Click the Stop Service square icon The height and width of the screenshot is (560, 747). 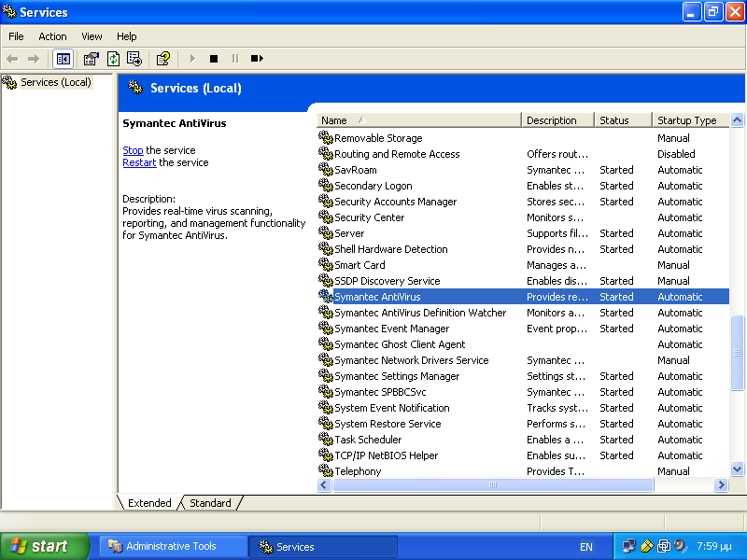(214, 59)
